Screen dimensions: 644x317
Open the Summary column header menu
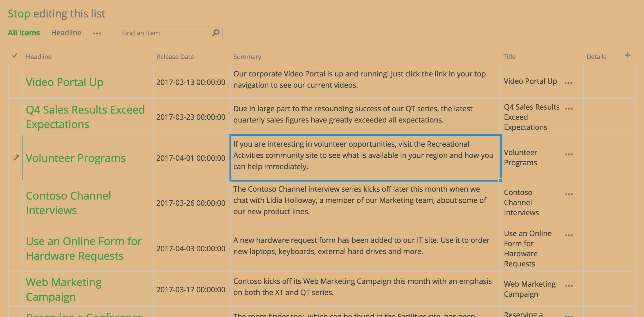pos(247,57)
